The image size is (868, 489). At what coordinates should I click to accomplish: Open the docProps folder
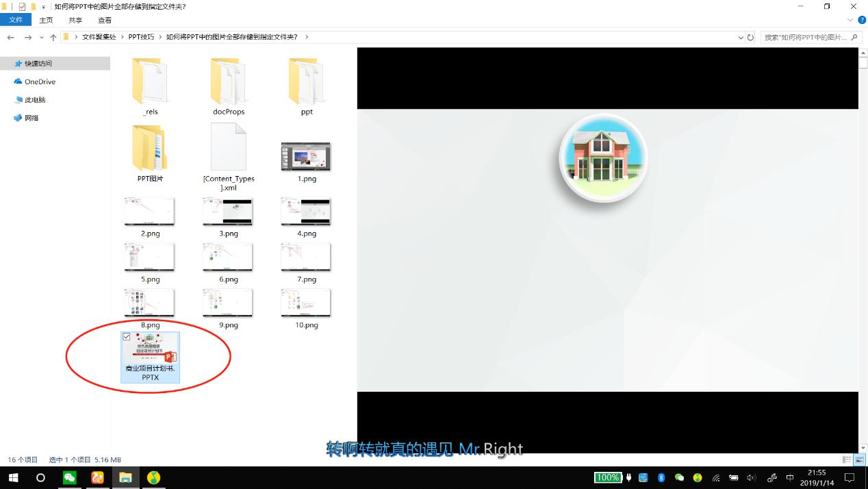[x=229, y=86]
